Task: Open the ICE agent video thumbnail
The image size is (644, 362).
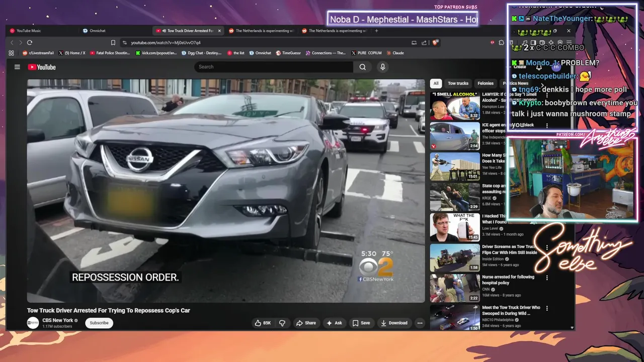Action: tap(455, 136)
